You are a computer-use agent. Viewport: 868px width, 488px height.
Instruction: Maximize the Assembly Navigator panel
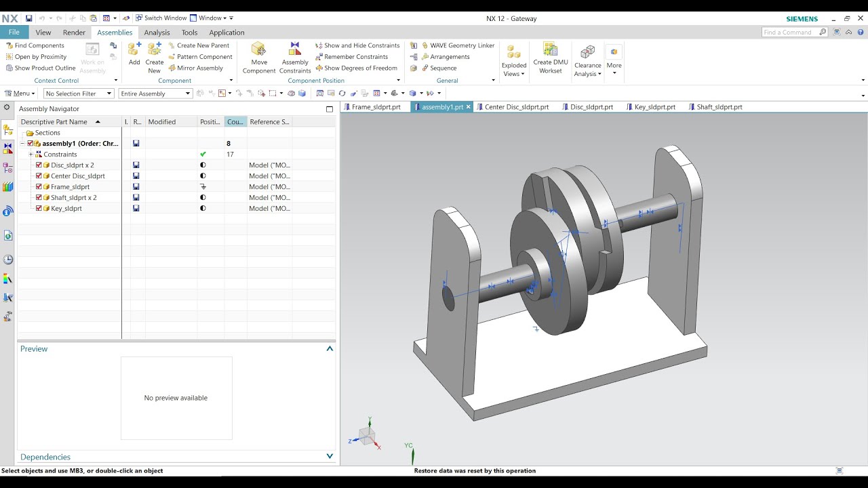330,109
